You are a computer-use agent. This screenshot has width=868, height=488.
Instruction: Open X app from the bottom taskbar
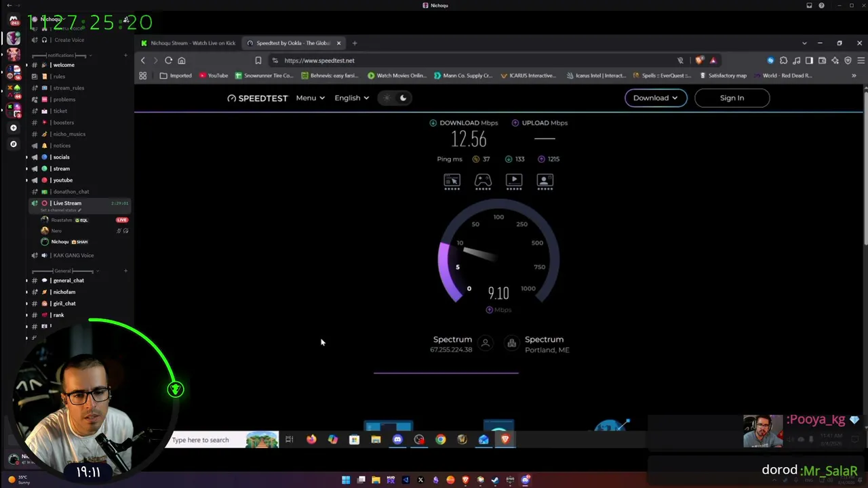tap(420, 480)
